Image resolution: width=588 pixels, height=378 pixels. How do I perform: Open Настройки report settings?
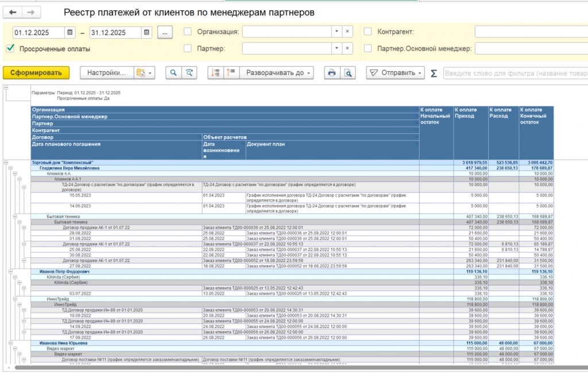(106, 73)
